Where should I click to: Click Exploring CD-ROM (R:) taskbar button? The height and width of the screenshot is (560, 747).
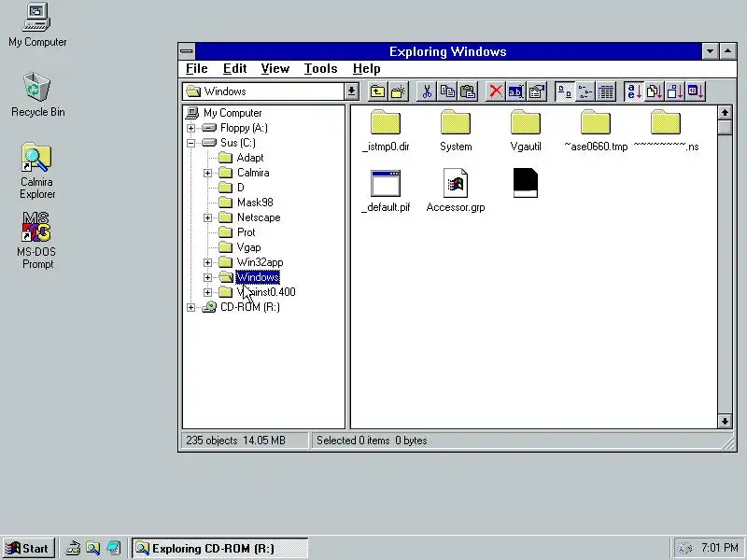coord(219,549)
